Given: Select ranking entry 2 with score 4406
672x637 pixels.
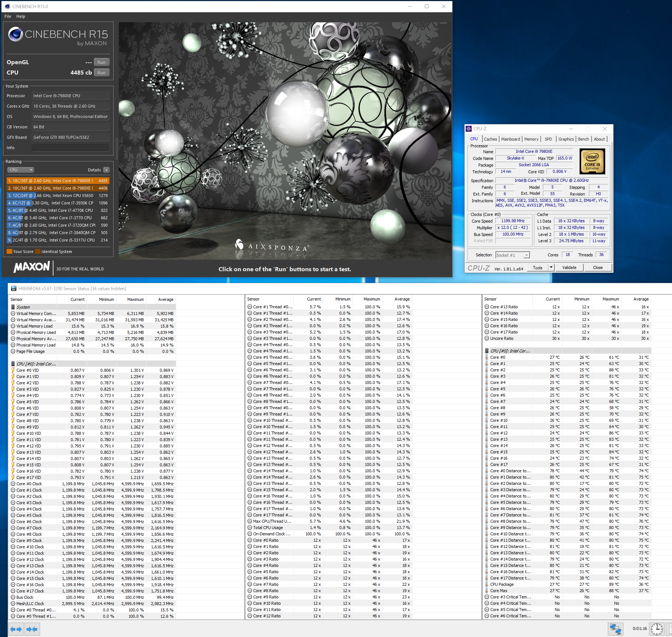Looking at the screenshot, I should 58,188.
